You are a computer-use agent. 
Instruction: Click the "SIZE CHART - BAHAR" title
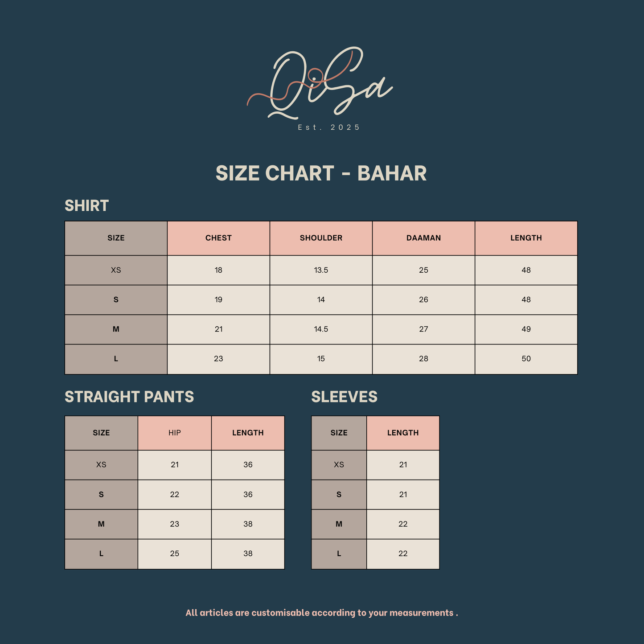321,173
